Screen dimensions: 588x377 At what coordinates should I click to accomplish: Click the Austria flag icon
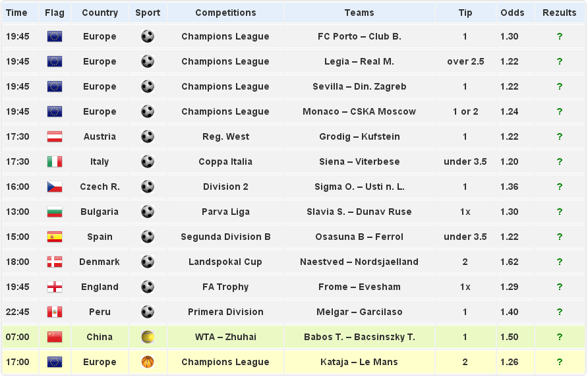click(55, 137)
